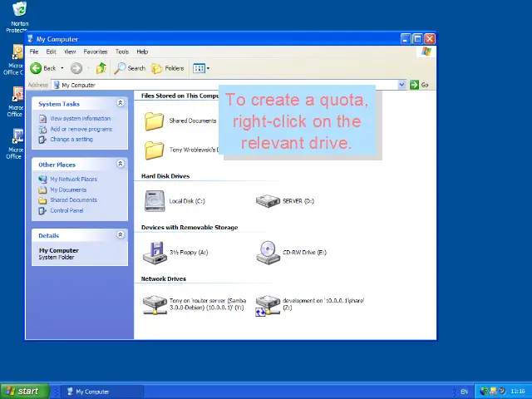532x399 pixels.
Task: Click the My Computer title bar icon
Action: click(x=30, y=38)
